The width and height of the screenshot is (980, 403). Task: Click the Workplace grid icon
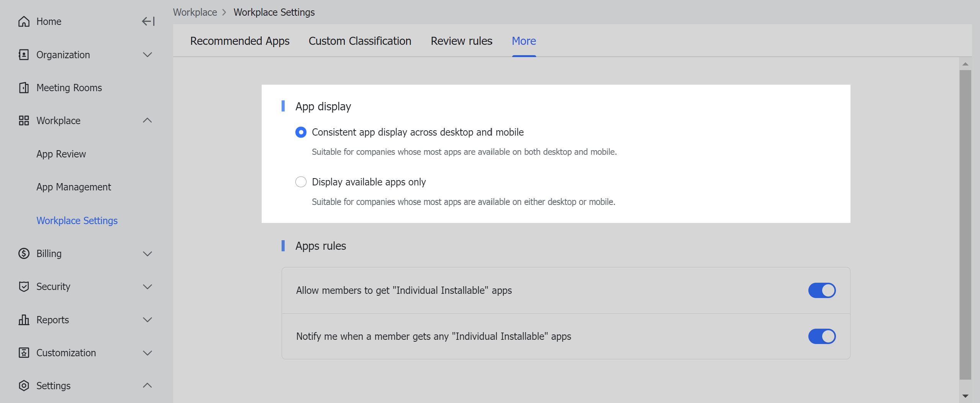click(x=24, y=121)
